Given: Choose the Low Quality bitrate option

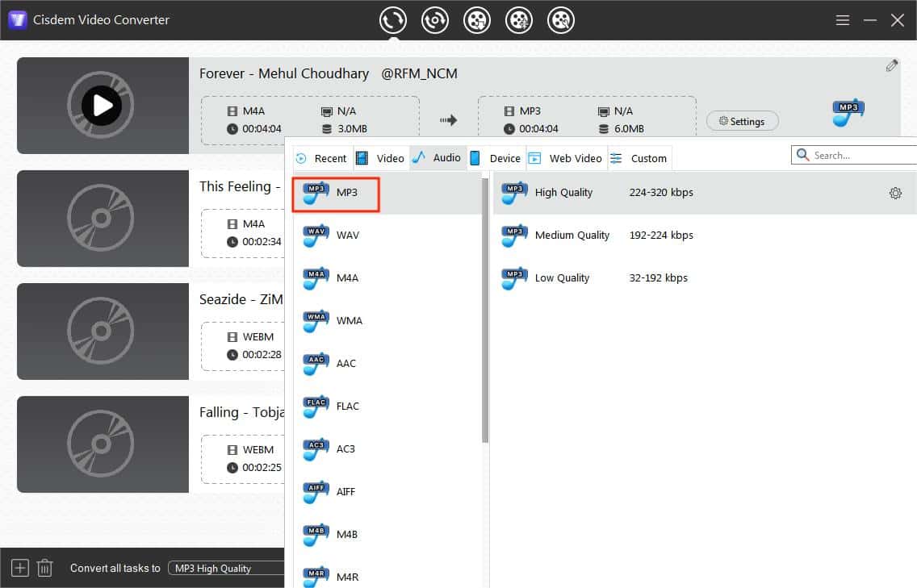Looking at the screenshot, I should [562, 277].
